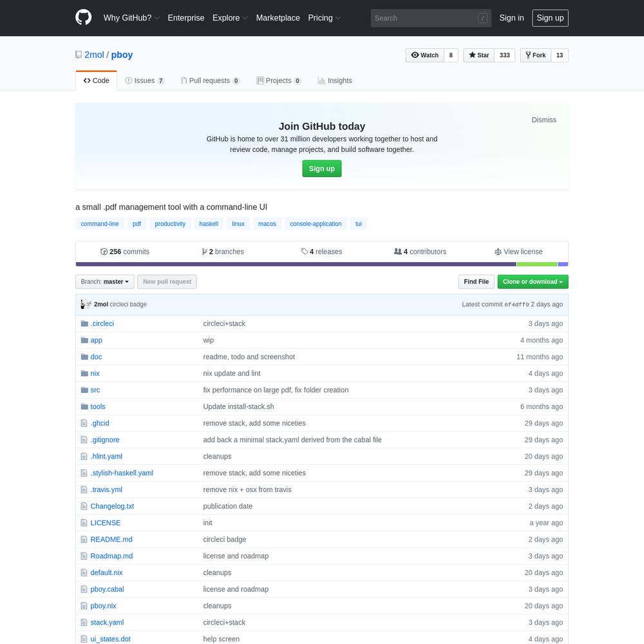Click the folder icon next to tools
Screen dimensions: 644x644
coord(84,406)
